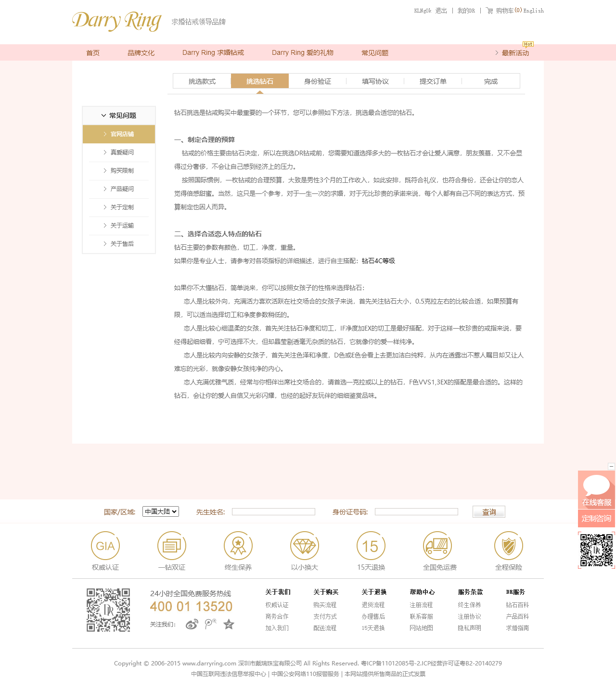Image resolution: width=616 pixels, height=689 pixels.
Task: Click the 以小换大 diamond icon
Action: pyautogui.click(x=305, y=546)
